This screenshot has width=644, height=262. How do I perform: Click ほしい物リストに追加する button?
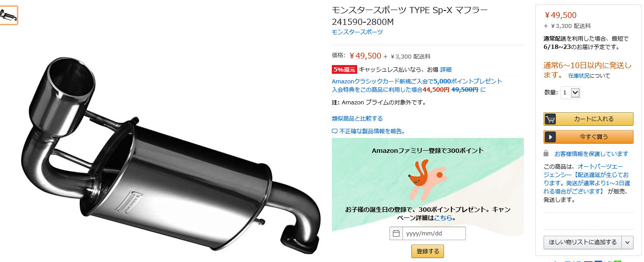pyautogui.click(x=583, y=242)
